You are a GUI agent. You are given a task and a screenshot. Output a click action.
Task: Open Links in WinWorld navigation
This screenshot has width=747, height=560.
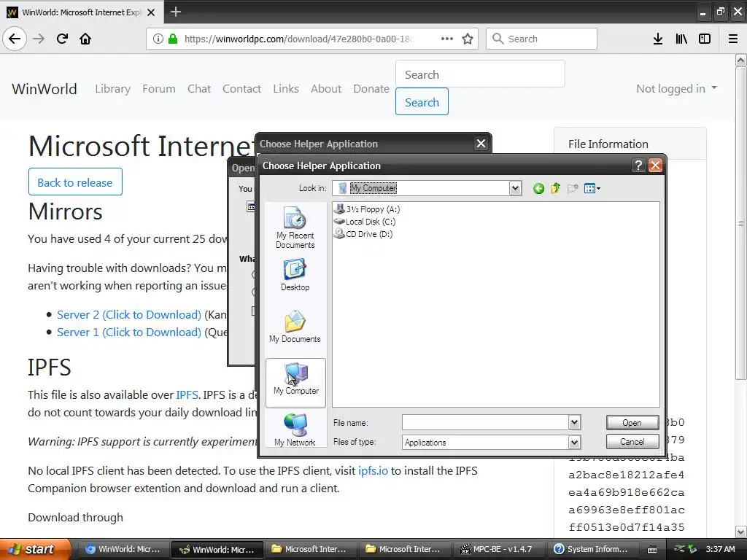pos(286,88)
